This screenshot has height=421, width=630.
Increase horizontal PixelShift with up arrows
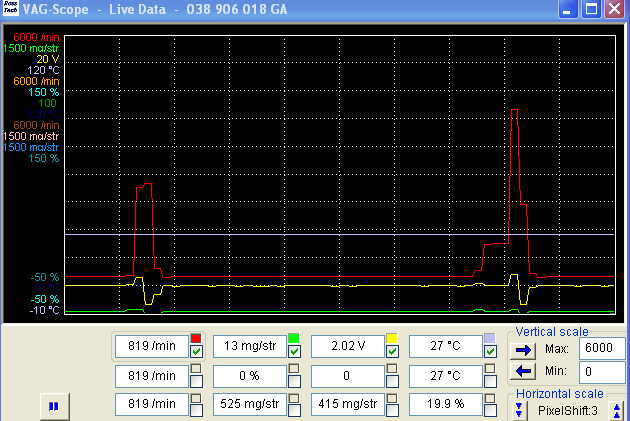616,411
